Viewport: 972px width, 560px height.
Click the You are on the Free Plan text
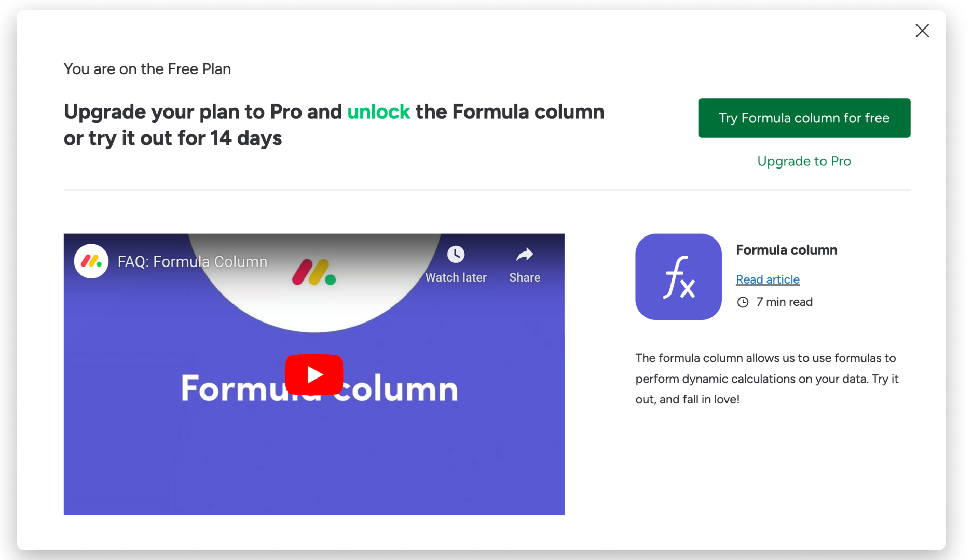tap(147, 69)
